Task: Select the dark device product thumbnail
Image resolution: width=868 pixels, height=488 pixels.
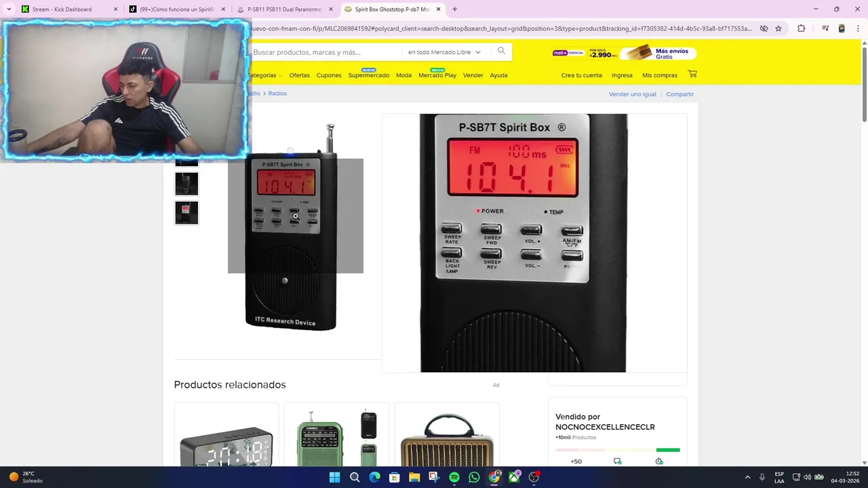Action: tap(186, 184)
